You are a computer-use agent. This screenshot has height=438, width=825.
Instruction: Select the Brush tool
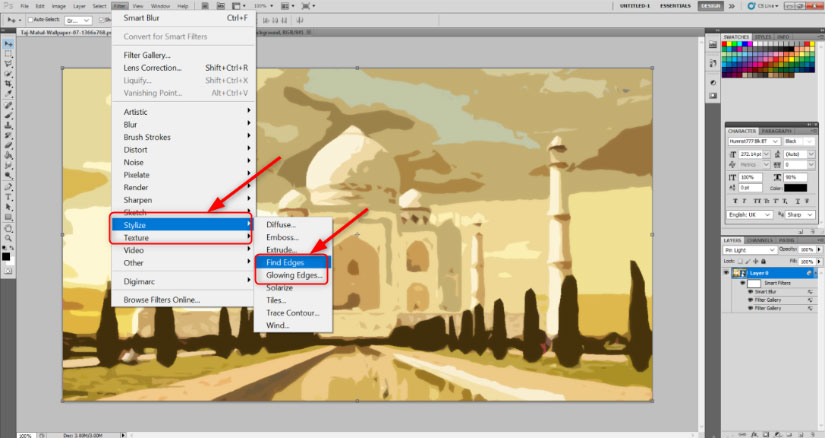click(8, 115)
